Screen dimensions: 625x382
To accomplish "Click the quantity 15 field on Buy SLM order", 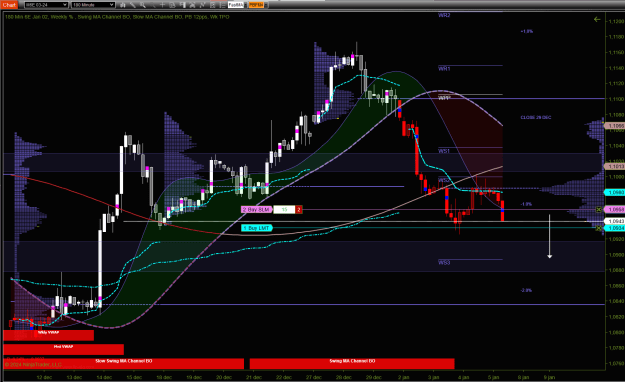I will (284, 209).
